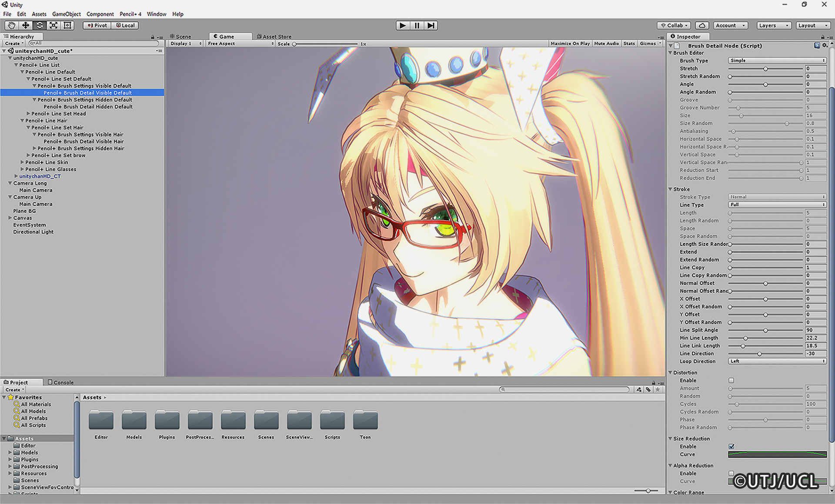Enable the Distortion checkbox
Viewport: 835px width, 504px height.
click(x=731, y=380)
